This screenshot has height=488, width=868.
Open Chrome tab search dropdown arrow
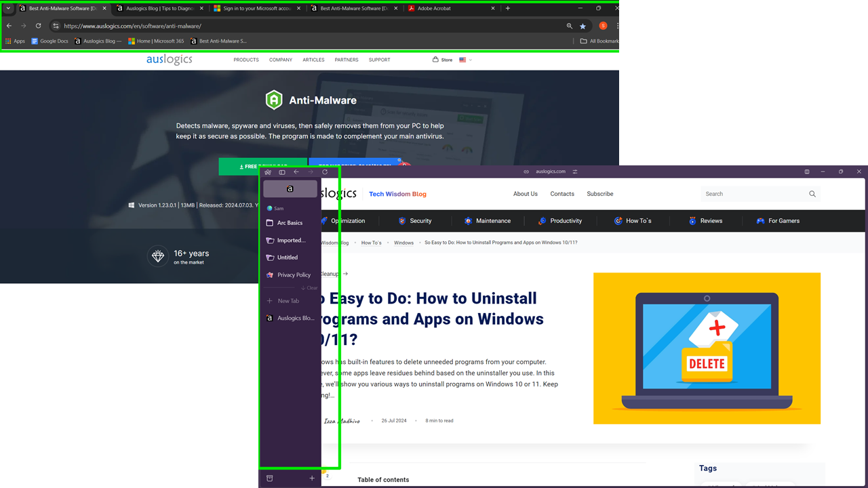[x=8, y=8]
